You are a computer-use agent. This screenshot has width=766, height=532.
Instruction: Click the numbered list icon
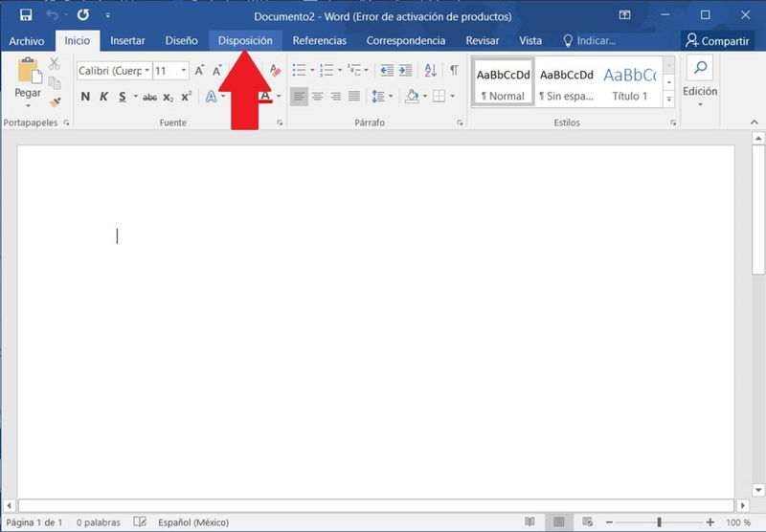[x=327, y=71]
